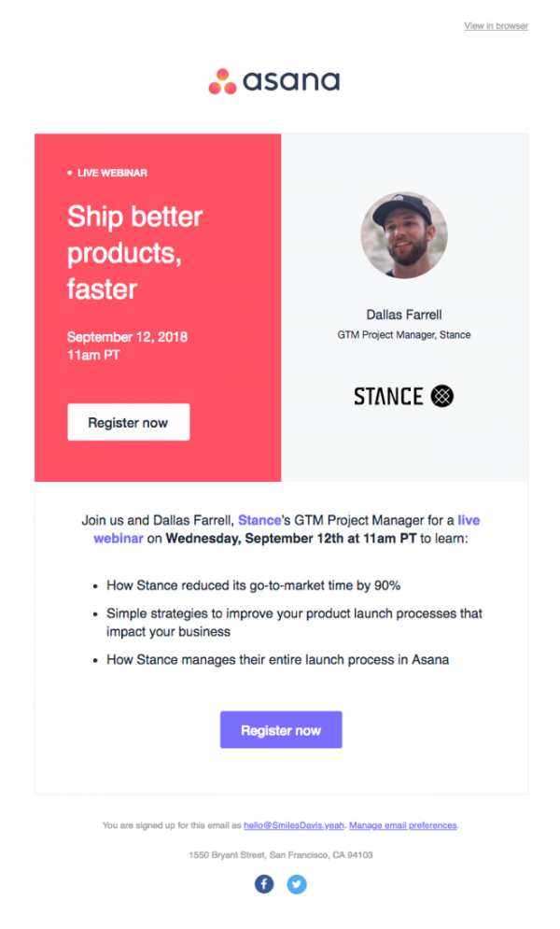The width and height of the screenshot is (560, 929).
Task: Click the Stance wordmark logo
Action: [x=387, y=395]
